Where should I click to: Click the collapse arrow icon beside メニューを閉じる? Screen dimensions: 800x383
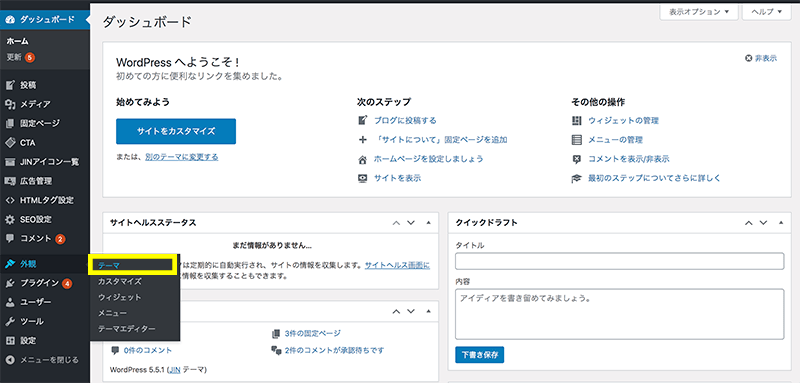(10, 360)
